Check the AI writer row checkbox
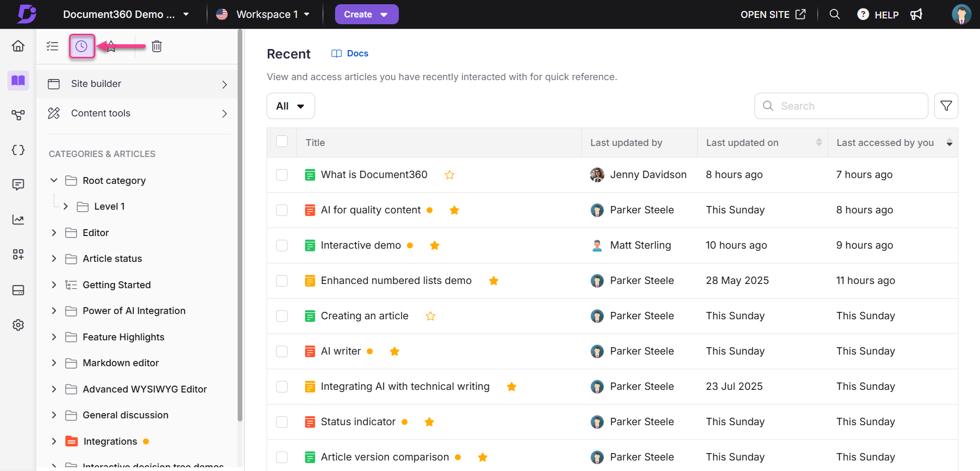Screen dimensions: 980x471 (x=282, y=351)
